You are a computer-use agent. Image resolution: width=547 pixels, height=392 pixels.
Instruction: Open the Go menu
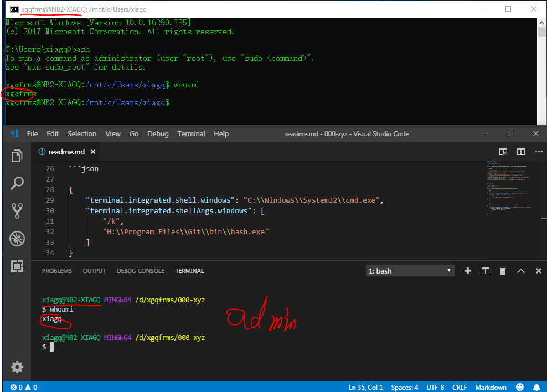(x=134, y=133)
